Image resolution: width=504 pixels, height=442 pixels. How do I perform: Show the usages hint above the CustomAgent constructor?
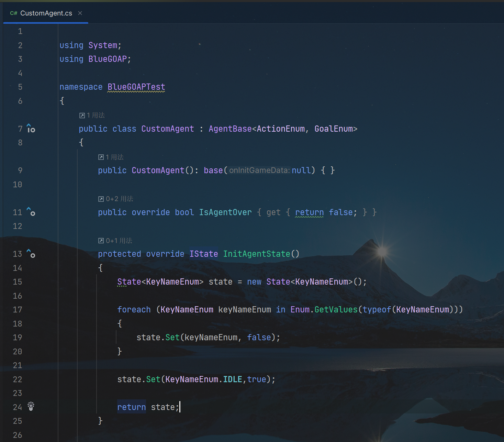(x=111, y=157)
